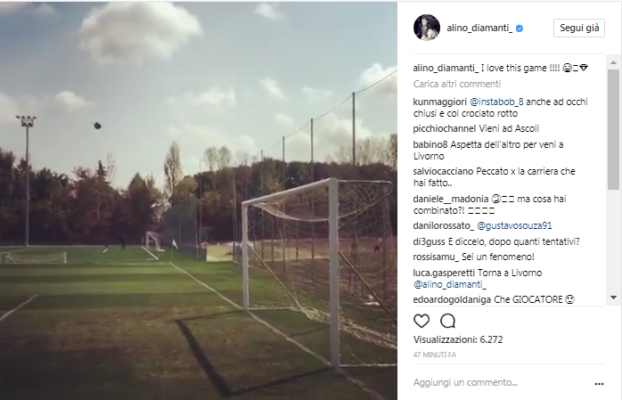Click the scrollbar up arrow in comments
Image resolution: width=622 pixels, height=400 pixels.
[613, 63]
